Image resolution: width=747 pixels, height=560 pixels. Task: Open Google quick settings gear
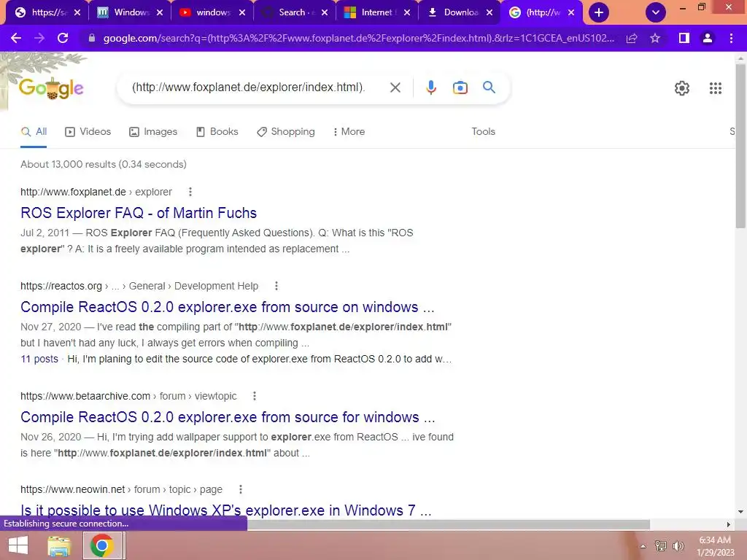tap(682, 88)
